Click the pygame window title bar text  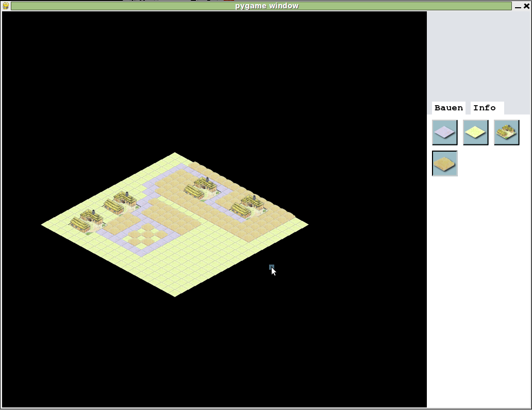[x=266, y=6]
